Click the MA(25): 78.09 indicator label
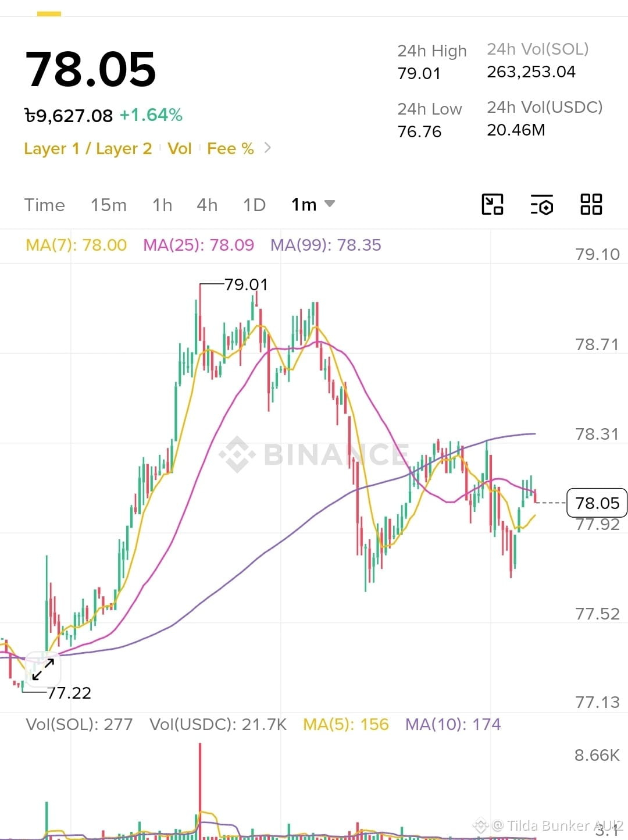The image size is (628, 840). pos(198,245)
